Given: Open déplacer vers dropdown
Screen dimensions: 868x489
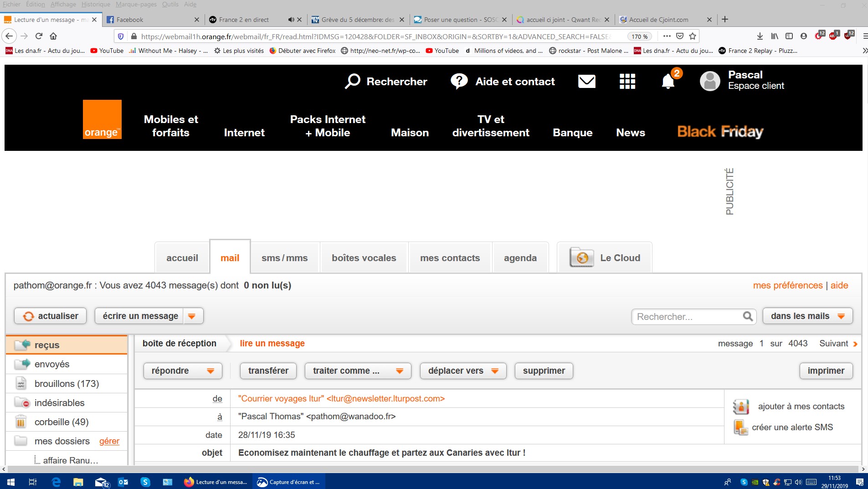Looking at the screenshot, I should pyautogui.click(x=463, y=371).
